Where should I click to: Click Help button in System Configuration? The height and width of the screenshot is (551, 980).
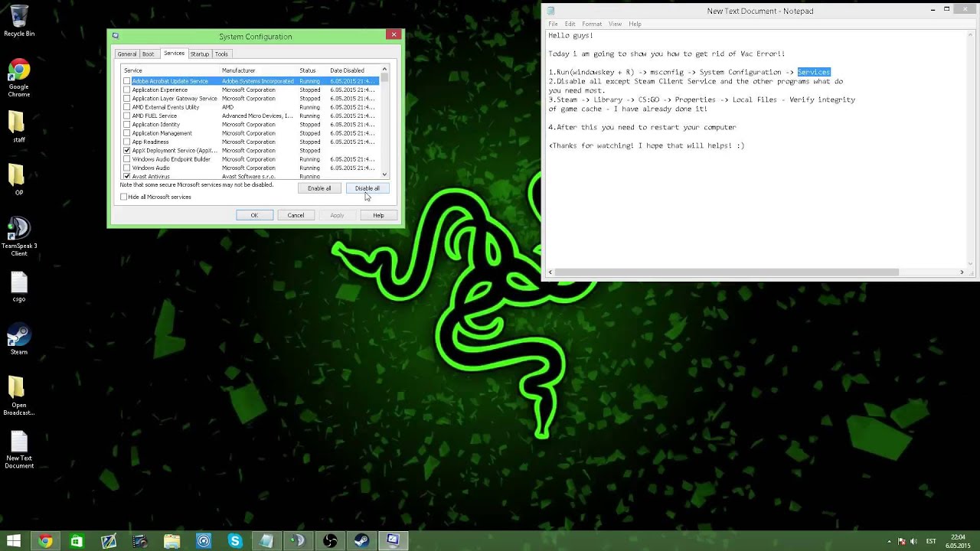(378, 215)
